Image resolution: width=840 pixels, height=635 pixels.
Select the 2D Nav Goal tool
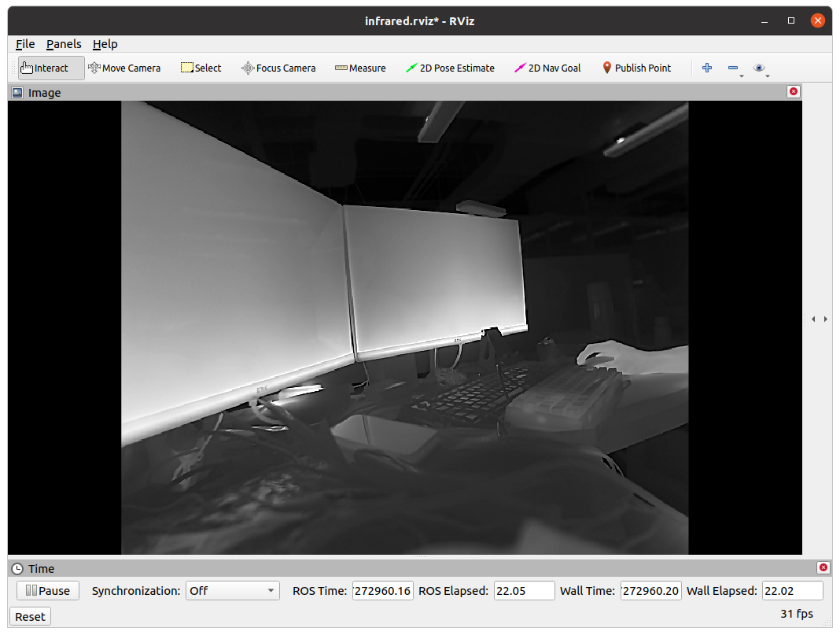tap(547, 68)
